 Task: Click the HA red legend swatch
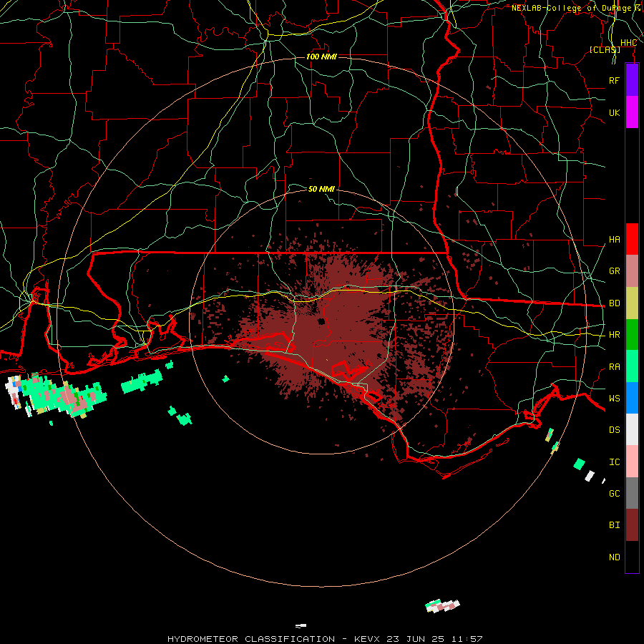[x=632, y=239]
